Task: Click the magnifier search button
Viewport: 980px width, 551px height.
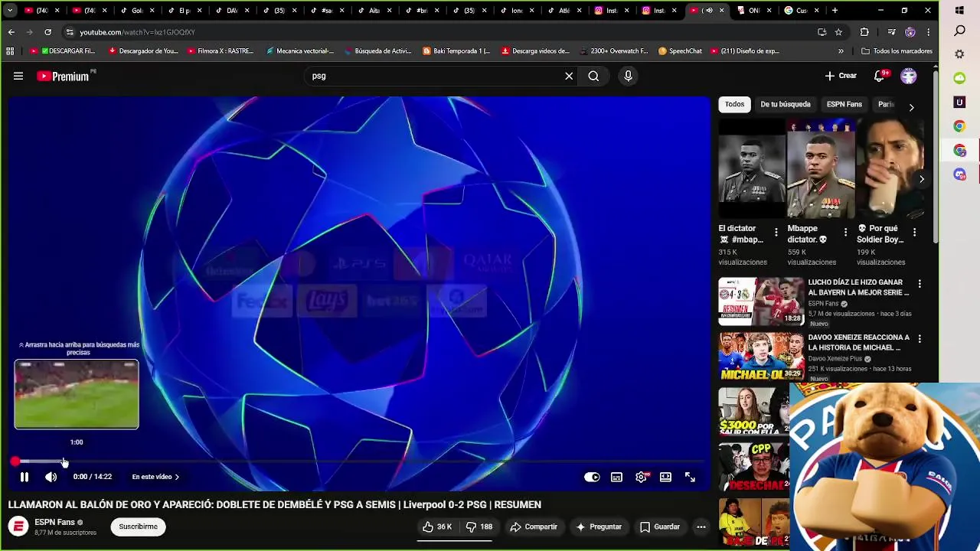Action: (593, 76)
